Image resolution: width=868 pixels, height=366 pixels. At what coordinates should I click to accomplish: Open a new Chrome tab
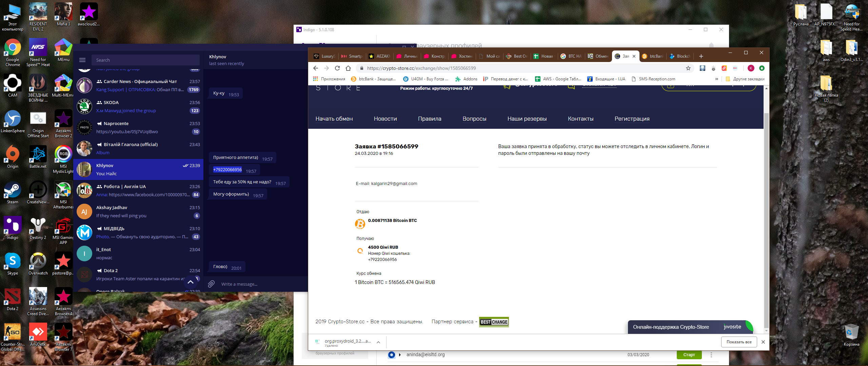[x=701, y=56]
